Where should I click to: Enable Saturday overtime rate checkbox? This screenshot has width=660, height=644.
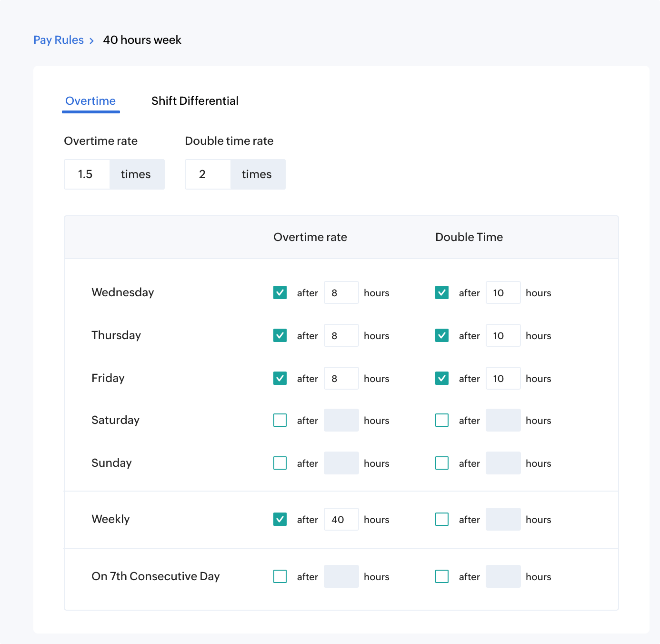280,420
